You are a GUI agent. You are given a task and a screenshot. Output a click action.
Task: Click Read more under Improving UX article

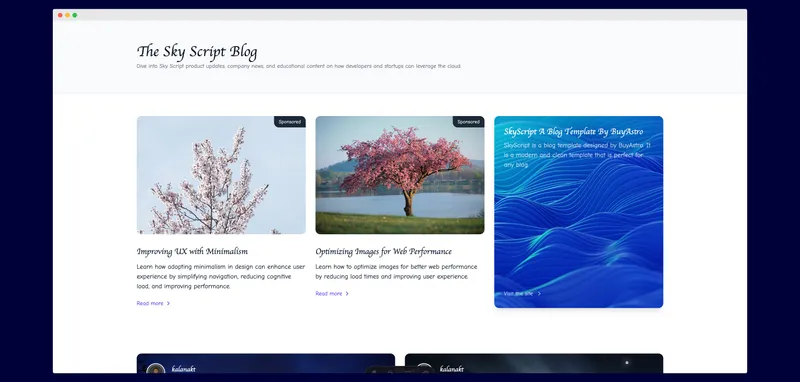tap(150, 303)
